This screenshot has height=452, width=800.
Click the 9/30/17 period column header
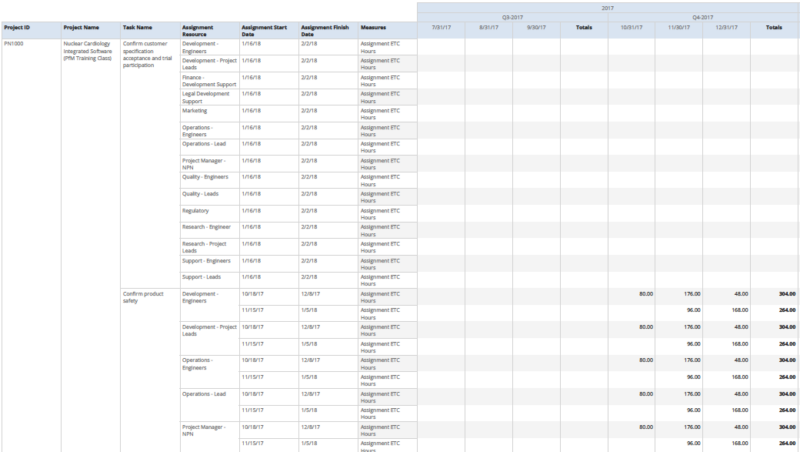point(536,31)
